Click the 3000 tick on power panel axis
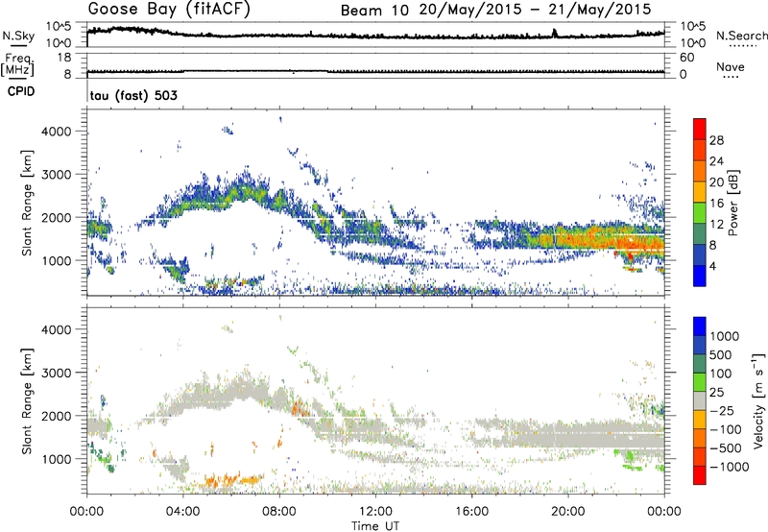Screen dimensions: 768x532 click(x=57, y=175)
